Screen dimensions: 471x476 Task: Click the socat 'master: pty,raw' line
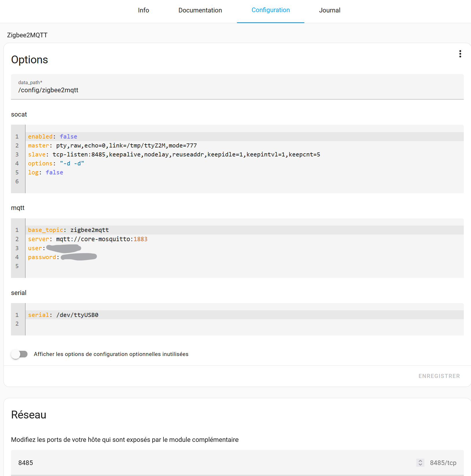point(244,145)
